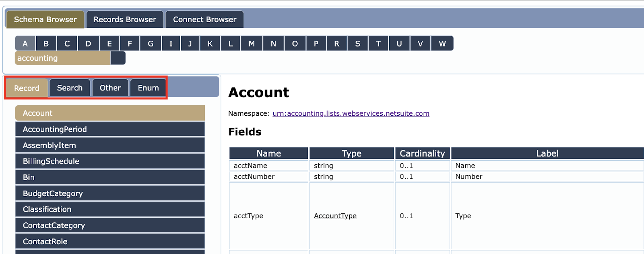This screenshot has width=644, height=254.
Task: Jump to letter S in index
Action: pyautogui.click(x=357, y=43)
